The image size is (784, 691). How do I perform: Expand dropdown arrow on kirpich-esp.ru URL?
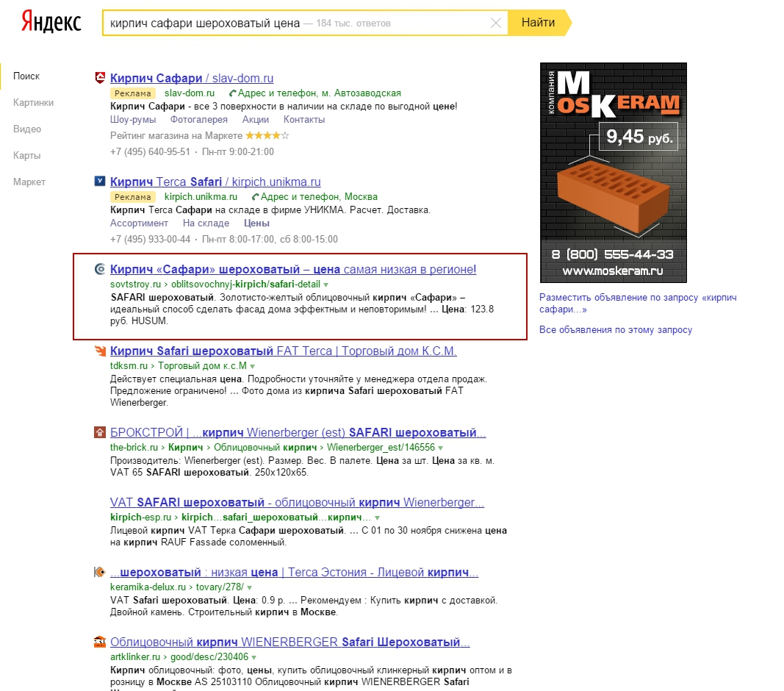pos(378,518)
